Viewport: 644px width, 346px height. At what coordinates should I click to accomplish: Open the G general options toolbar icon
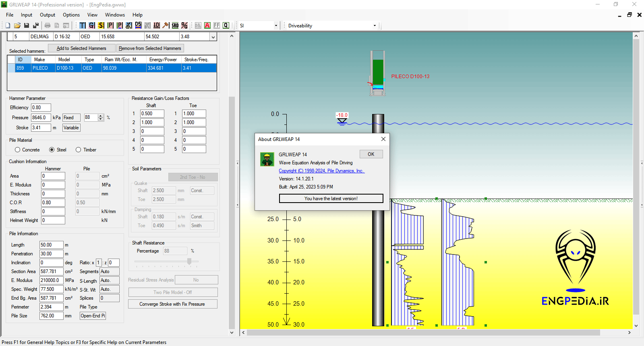[x=92, y=25]
